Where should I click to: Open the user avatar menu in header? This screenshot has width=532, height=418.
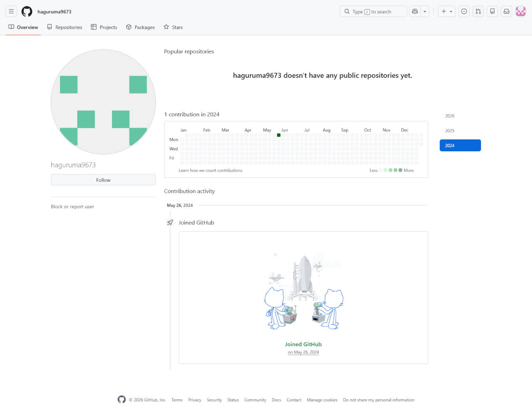pos(521,12)
